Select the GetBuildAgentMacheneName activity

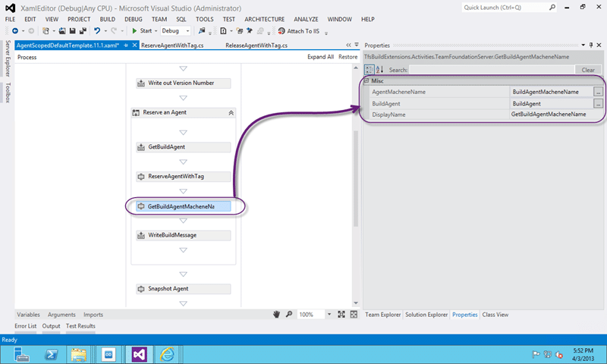tap(184, 206)
